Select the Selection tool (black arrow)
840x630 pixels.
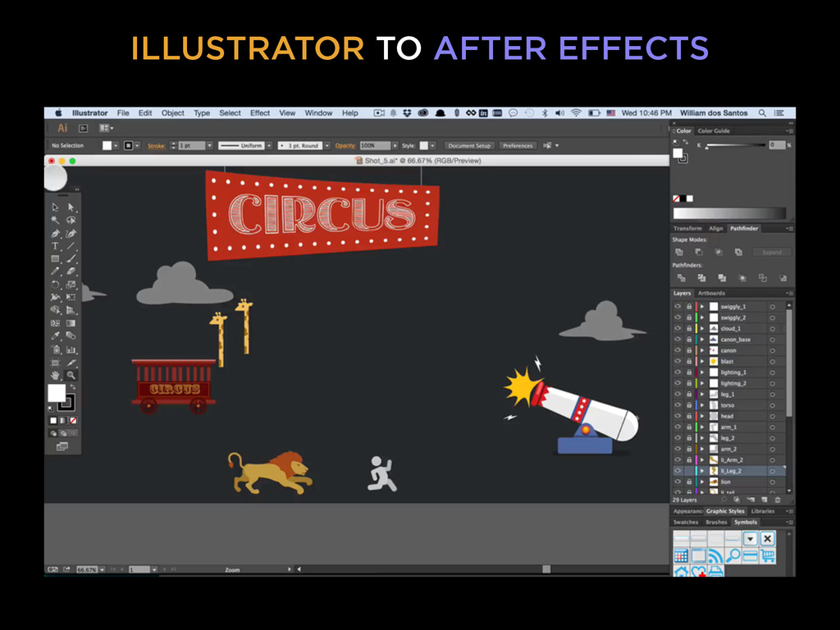point(55,208)
